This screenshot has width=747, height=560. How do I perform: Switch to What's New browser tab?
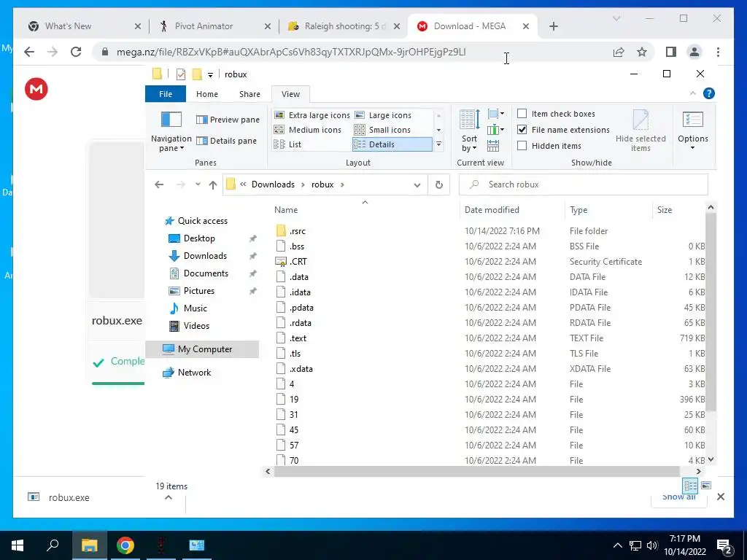[84, 26]
